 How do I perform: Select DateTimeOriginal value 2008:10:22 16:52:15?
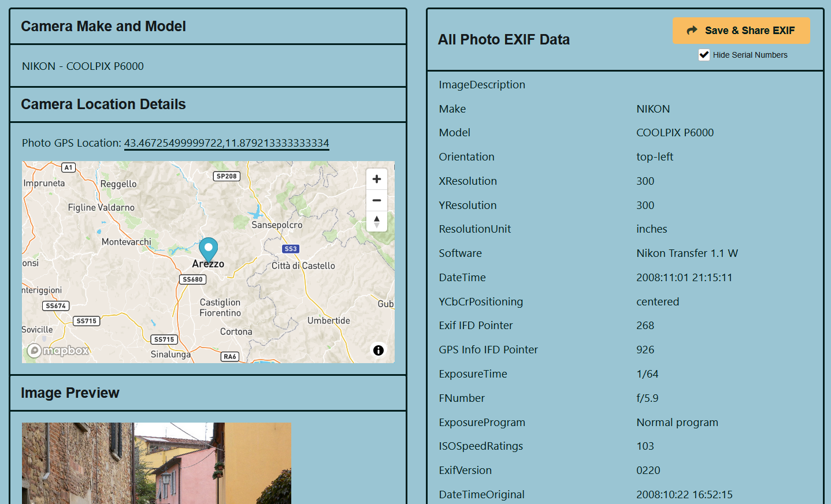coord(684,495)
